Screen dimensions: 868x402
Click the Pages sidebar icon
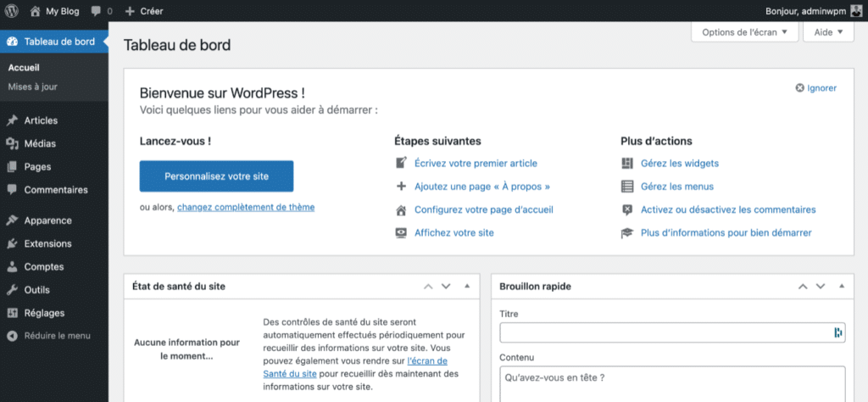pos(12,167)
